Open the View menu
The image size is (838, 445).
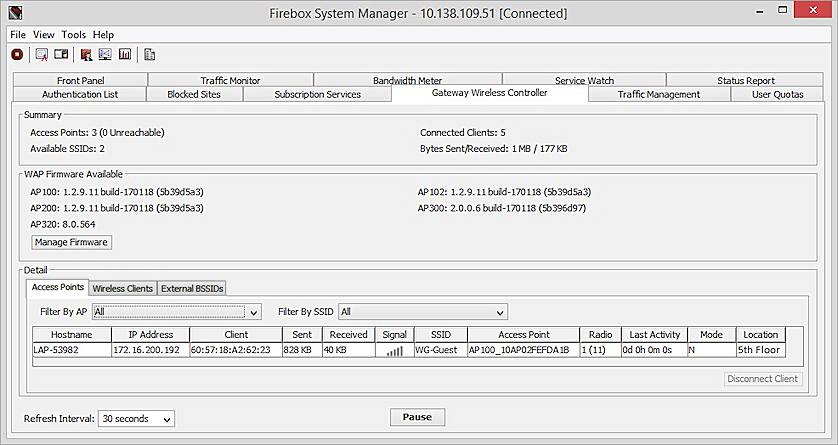pos(43,35)
